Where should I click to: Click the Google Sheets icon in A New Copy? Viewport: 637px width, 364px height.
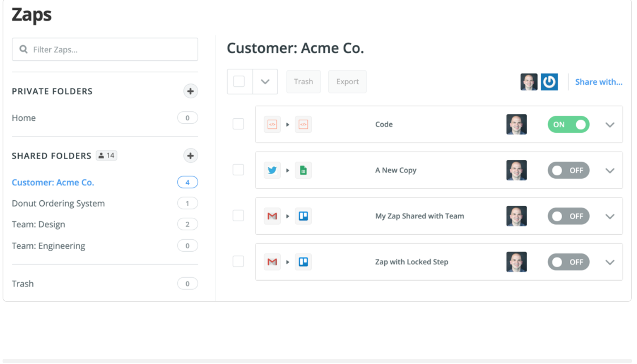point(303,171)
